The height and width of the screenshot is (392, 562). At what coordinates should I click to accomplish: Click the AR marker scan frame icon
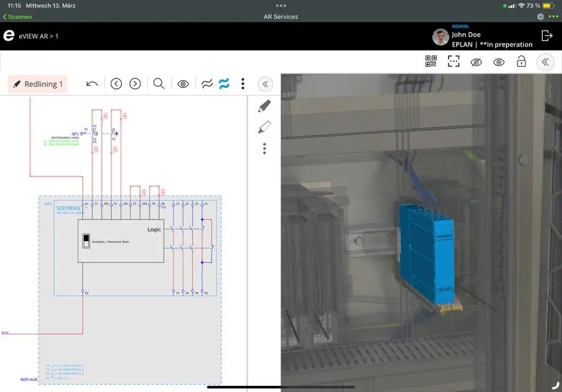point(453,62)
